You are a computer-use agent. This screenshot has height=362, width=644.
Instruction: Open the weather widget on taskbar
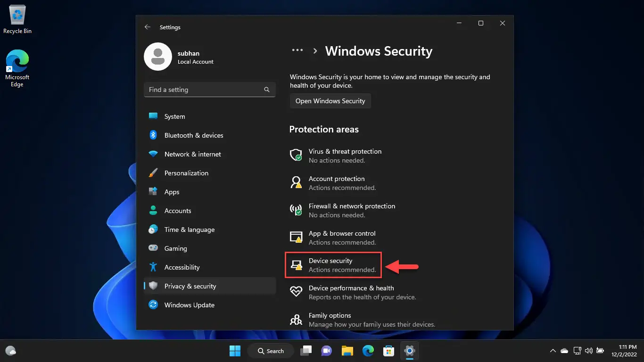(10, 351)
